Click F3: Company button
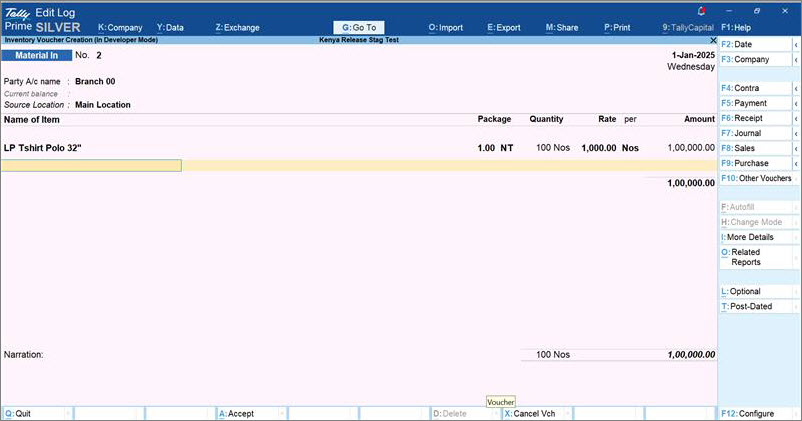 (x=756, y=59)
